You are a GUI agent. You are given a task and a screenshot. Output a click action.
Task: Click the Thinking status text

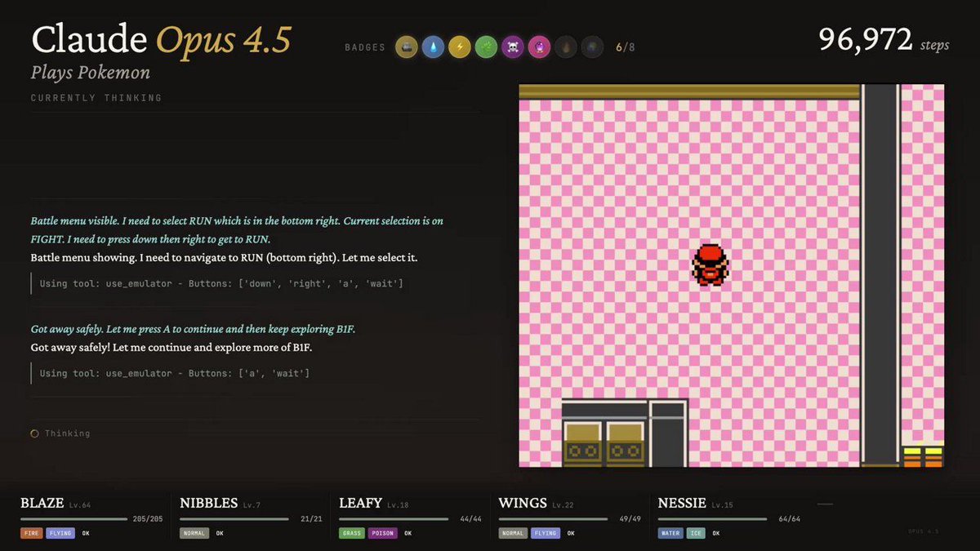67,433
